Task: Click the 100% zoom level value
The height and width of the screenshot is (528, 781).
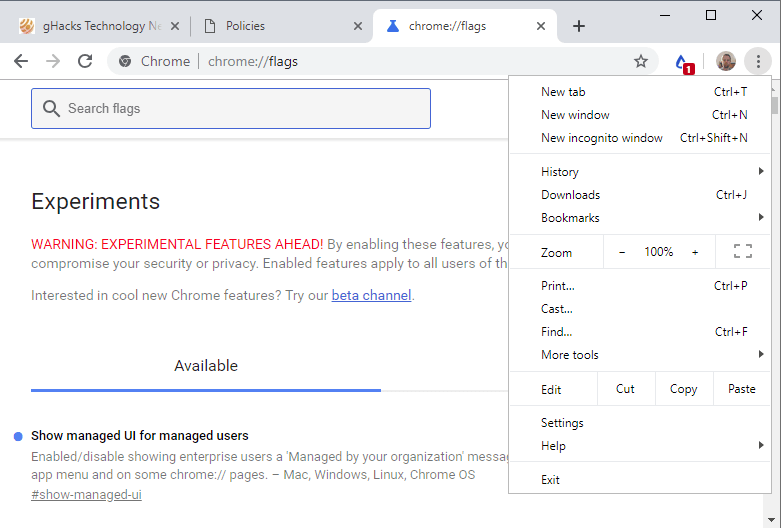Action: pos(658,252)
